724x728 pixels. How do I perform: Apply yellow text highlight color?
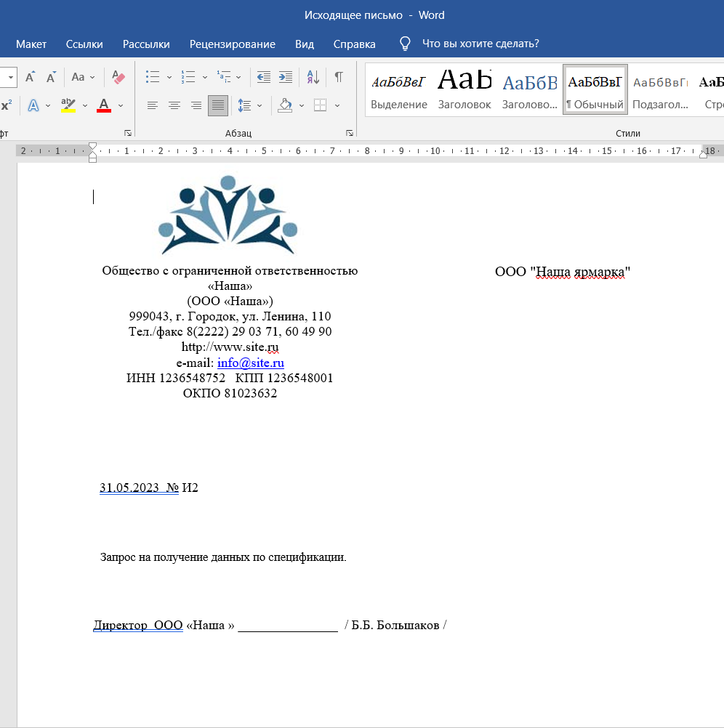[68, 105]
